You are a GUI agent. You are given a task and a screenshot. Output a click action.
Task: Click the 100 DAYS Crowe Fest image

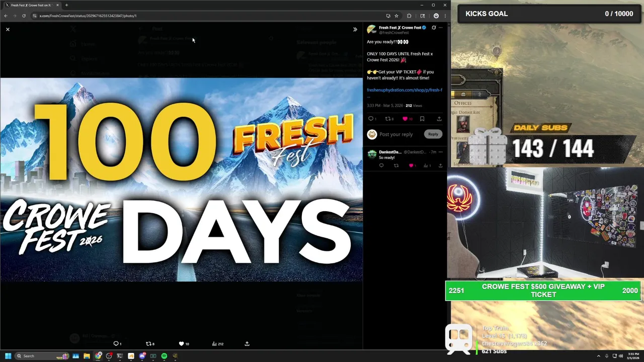[x=181, y=179]
